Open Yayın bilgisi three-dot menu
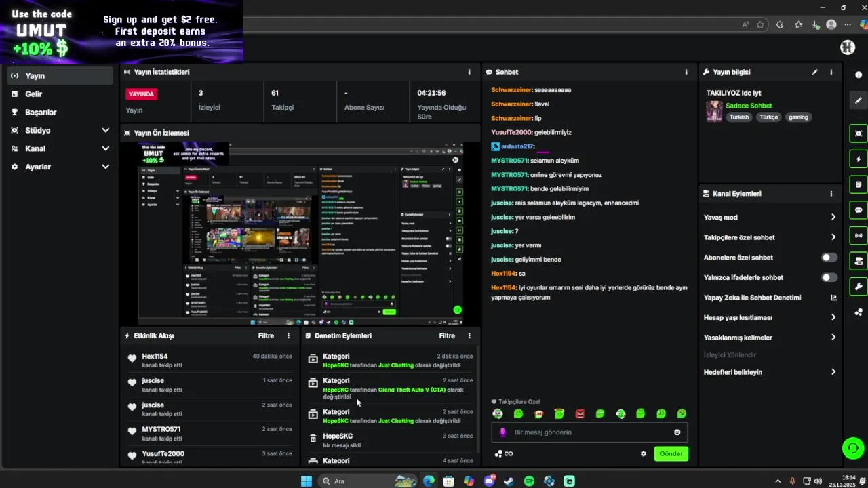 point(831,72)
